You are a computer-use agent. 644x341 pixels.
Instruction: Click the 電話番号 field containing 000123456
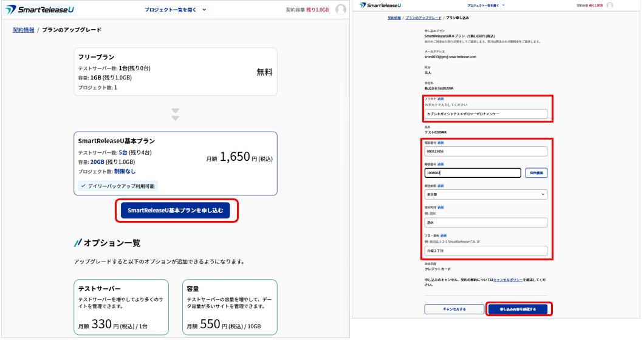coord(485,152)
